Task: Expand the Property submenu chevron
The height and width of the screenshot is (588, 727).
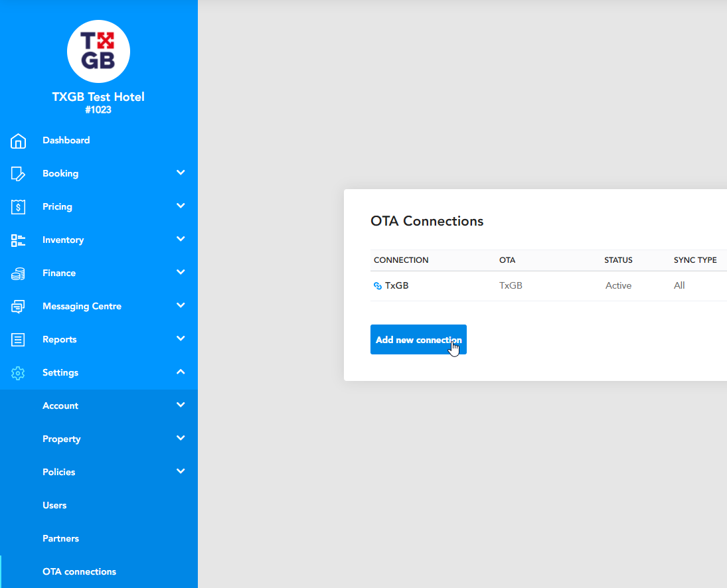Action: (181, 438)
